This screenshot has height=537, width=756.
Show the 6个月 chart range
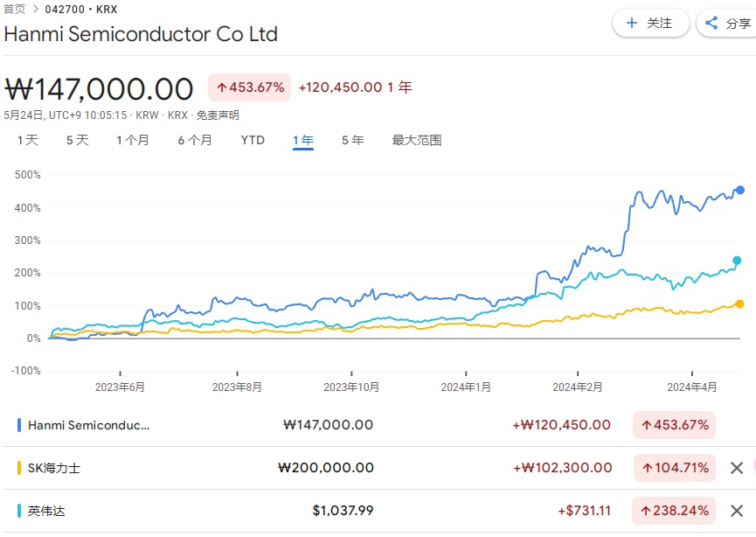point(195,140)
